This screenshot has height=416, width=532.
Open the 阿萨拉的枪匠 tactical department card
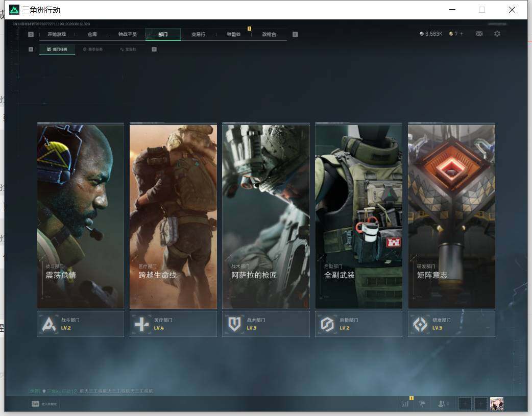tap(266, 216)
